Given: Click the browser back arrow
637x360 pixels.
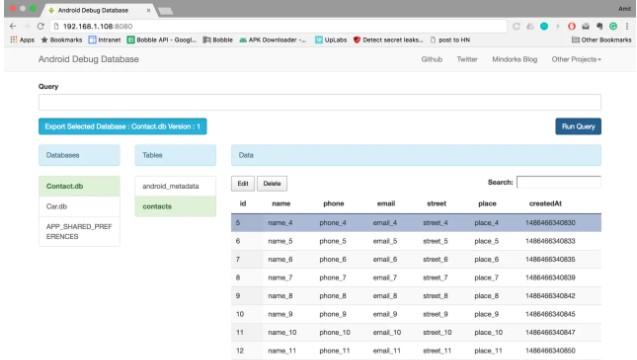Looking at the screenshot, I should [13, 26].
